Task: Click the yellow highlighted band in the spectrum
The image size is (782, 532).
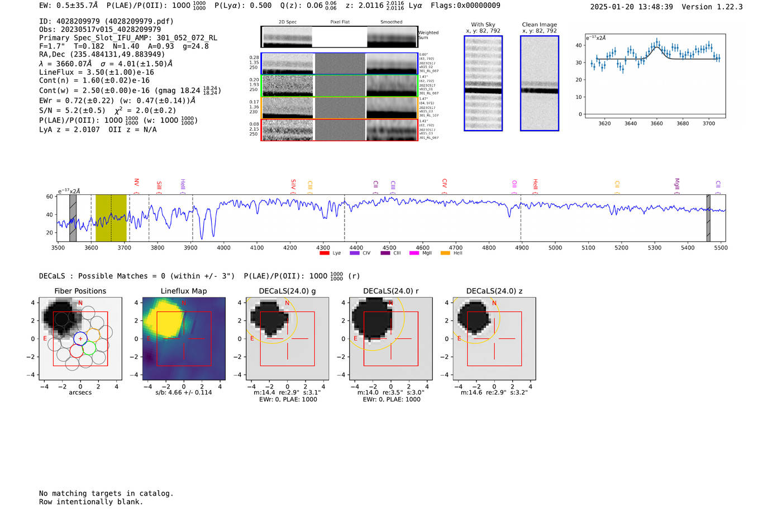Action: coord(111,218)
